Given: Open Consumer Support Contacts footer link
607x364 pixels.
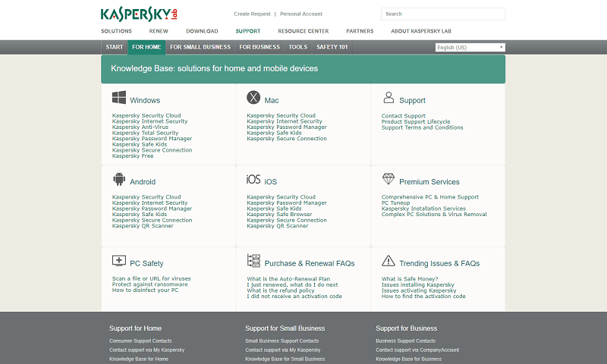Looking at the screenshot, I should point(140,340).
